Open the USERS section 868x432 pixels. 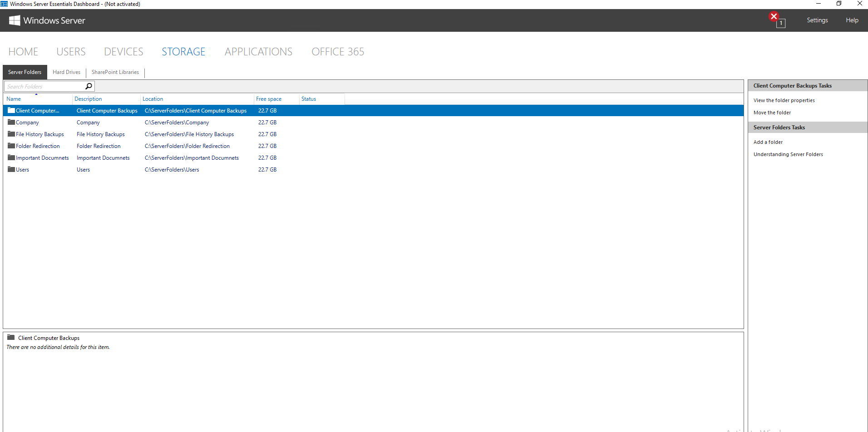click(71, 52)
